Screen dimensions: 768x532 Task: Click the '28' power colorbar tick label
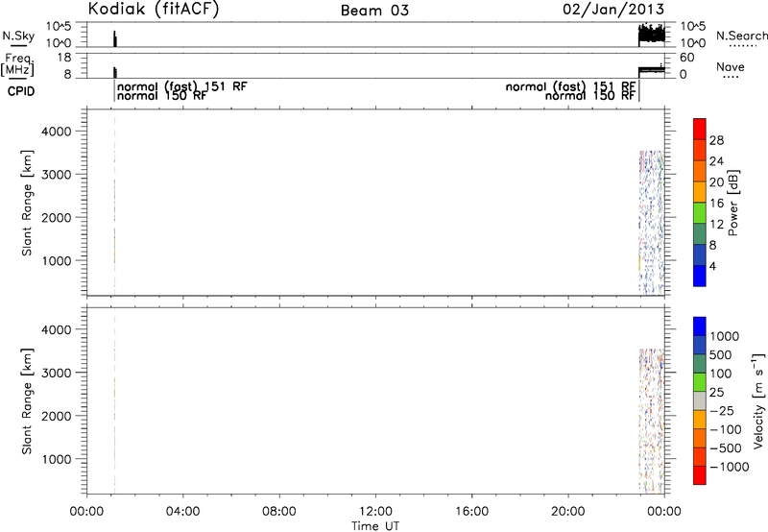[x=716, y=140]
